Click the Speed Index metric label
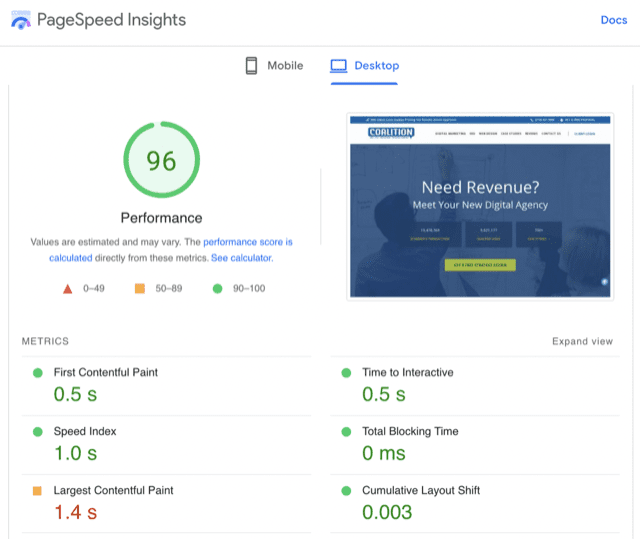640x539 pixels. tap(85, 431)
